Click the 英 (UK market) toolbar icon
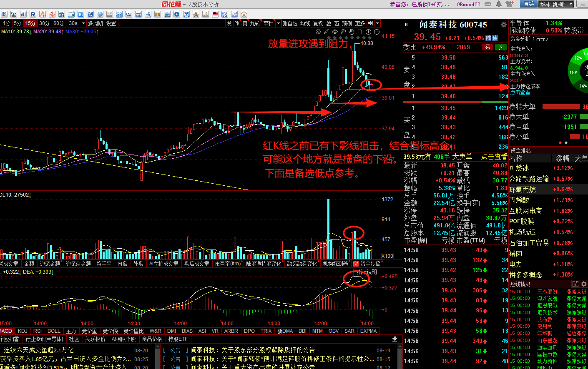The image size is (588, 369). [x=186, y=14]
